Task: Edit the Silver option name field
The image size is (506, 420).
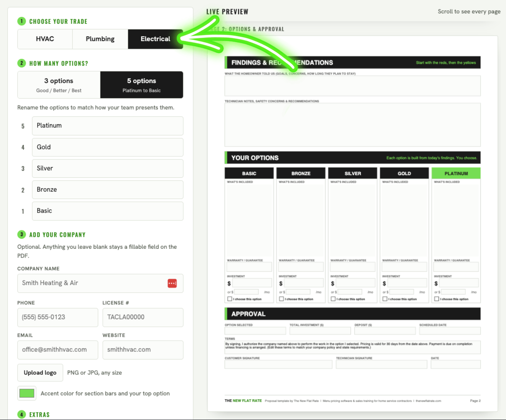Action: point(108,168)
